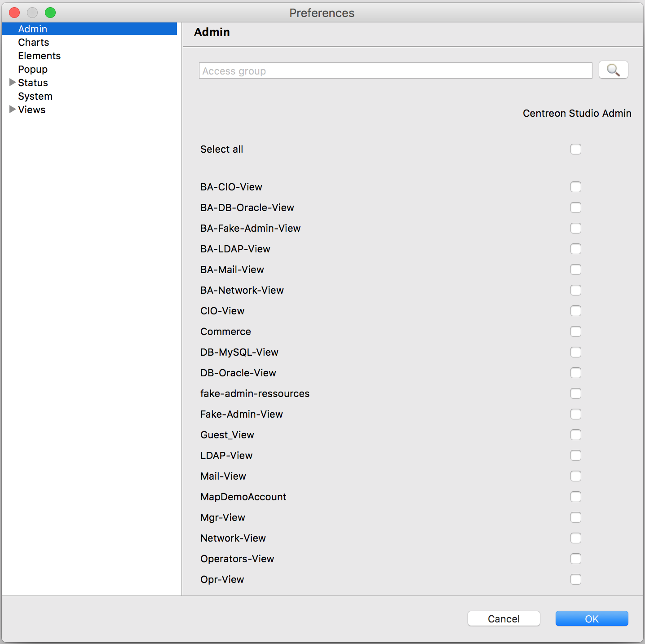This screenshot has height=644, width=645.
Task: Check the Opr-View checkbox
Action: click(x=575, y=579)
